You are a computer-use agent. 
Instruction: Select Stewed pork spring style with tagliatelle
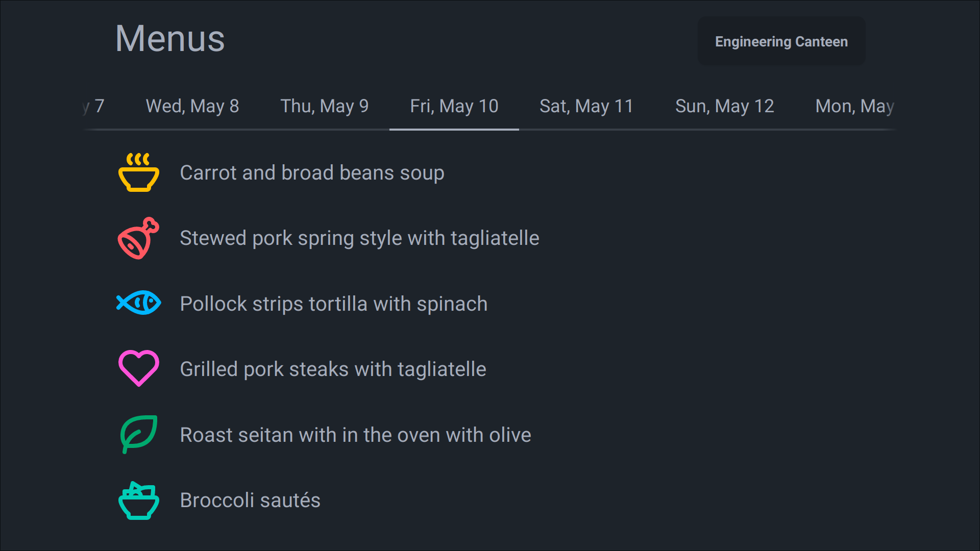coord(359,238)
